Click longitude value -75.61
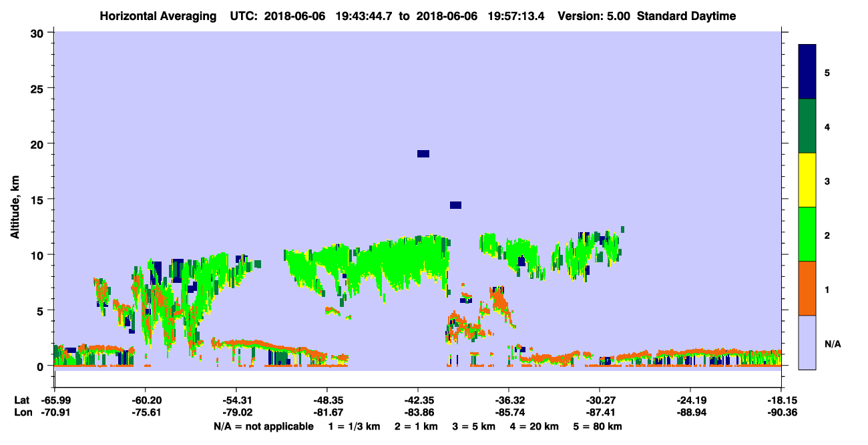The width and height of the screenshot is (868, 445). pos(145,412)
